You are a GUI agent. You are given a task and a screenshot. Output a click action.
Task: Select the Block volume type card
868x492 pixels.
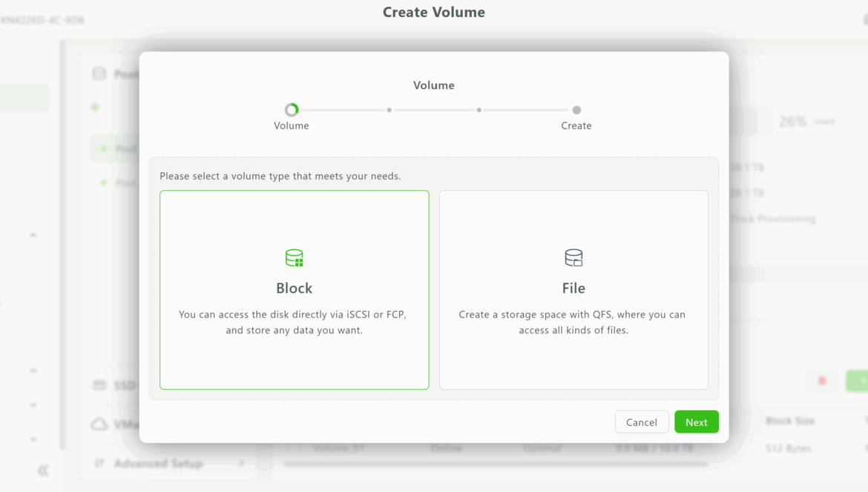pos(295,289)
